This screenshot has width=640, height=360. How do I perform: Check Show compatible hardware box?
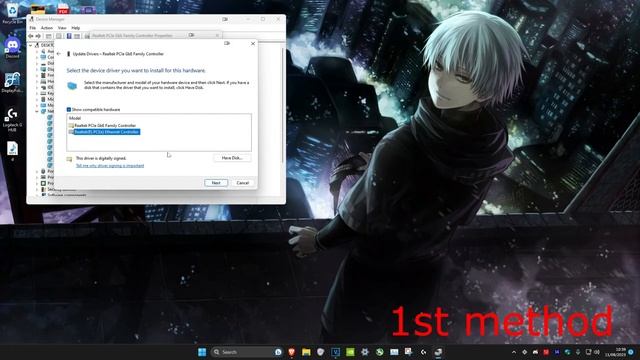[69, 109]
